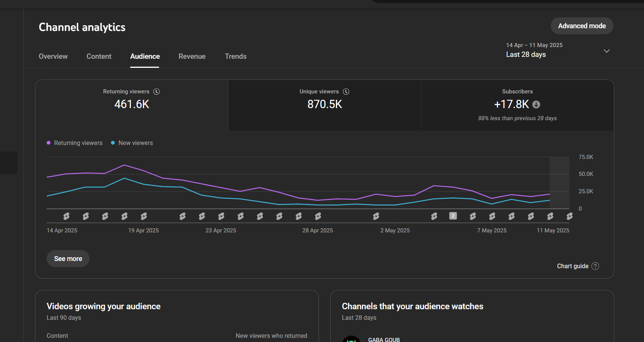Click the Advanced mode button
644x342 pixels.
(x=582, y=26)
